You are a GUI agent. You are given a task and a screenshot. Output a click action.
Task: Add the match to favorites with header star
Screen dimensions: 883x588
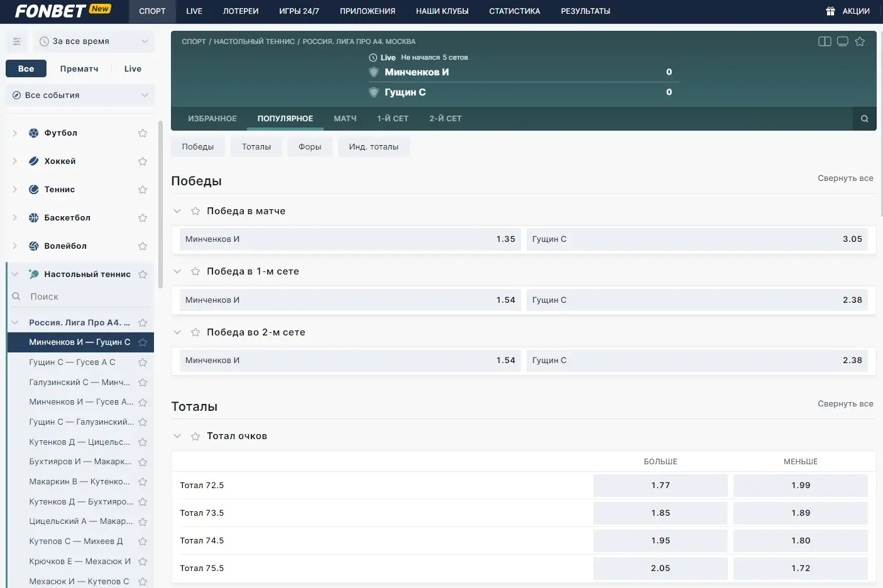[860, 41]
